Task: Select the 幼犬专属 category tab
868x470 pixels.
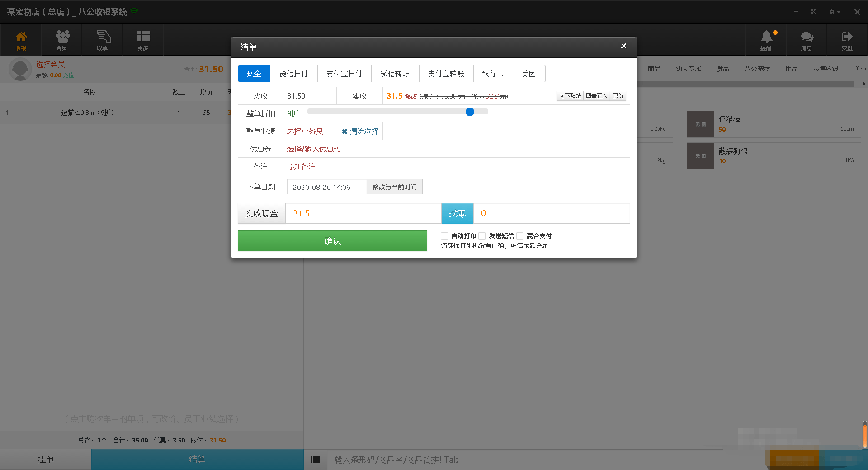Action: (688, 69)
